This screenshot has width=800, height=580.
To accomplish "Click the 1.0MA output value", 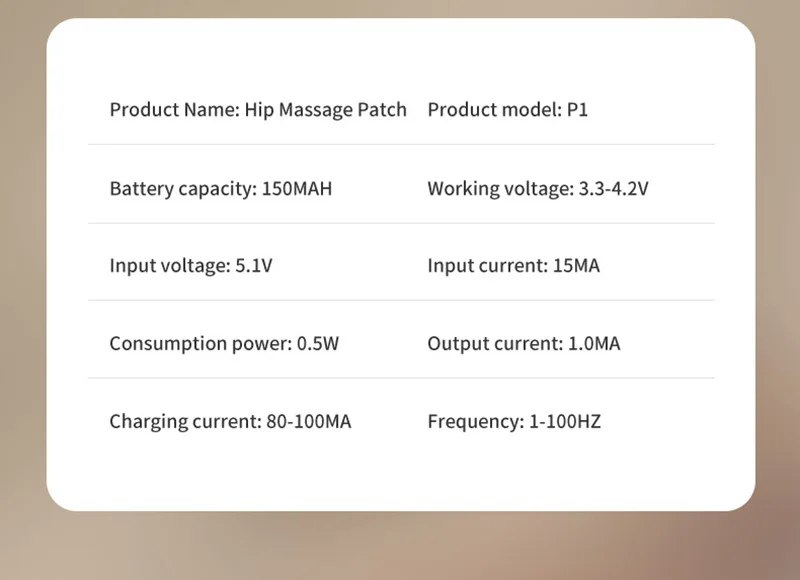I will 594,344.
